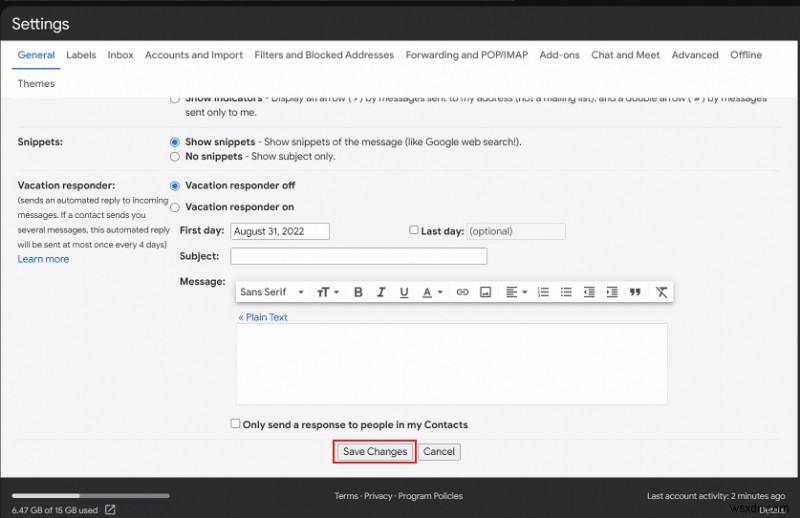Click the Save Changes button
Screen dimensions: 800x518
[x=375, y=452]
